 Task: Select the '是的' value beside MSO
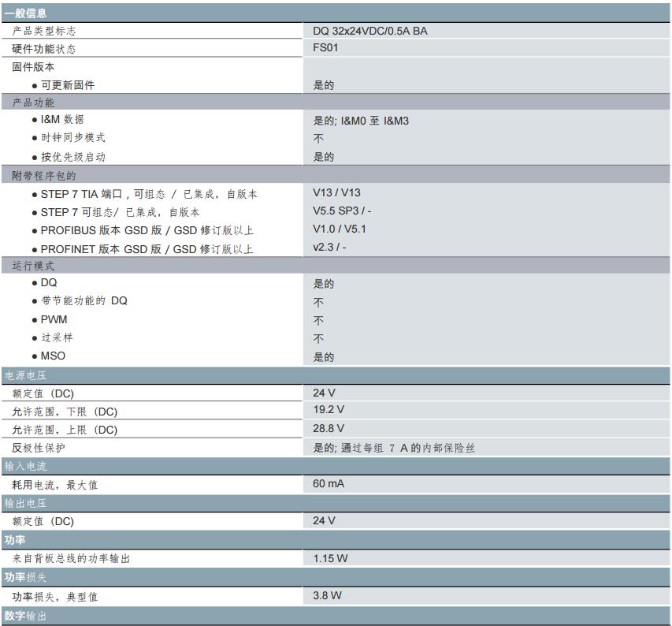[323, 357]
